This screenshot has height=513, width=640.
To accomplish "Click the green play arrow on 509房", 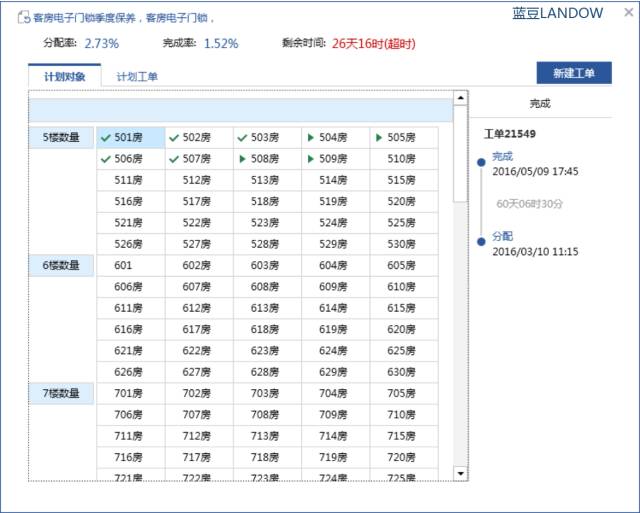I will [x=311, y=159].
